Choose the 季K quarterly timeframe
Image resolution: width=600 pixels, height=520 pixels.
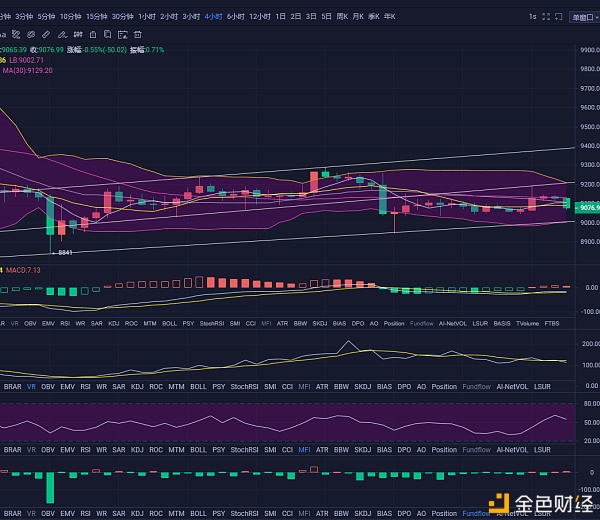point(374,17)
